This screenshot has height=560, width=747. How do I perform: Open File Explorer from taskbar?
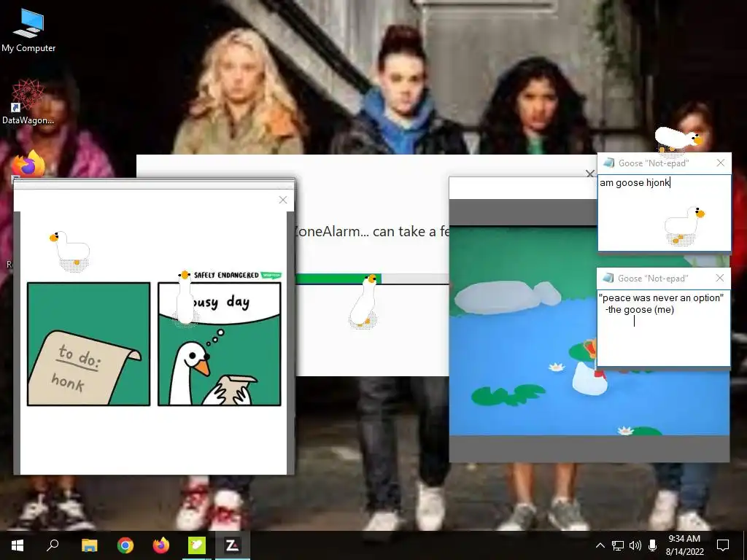[89, 545]
